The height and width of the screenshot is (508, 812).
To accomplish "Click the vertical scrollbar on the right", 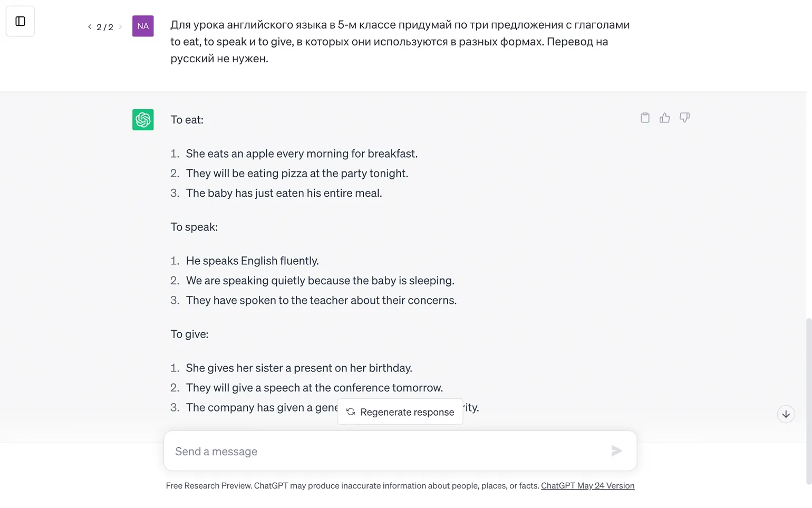I will [x=808, y=401].
